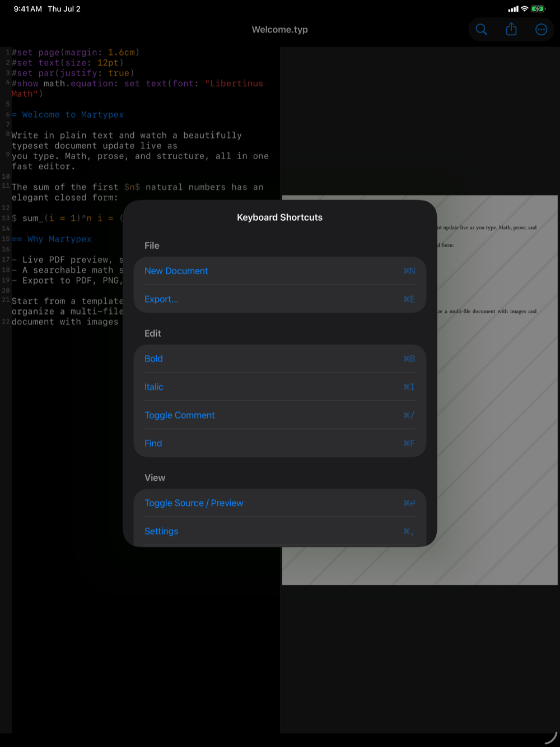Click the ⌘E shortcut key label

point(409,299)
